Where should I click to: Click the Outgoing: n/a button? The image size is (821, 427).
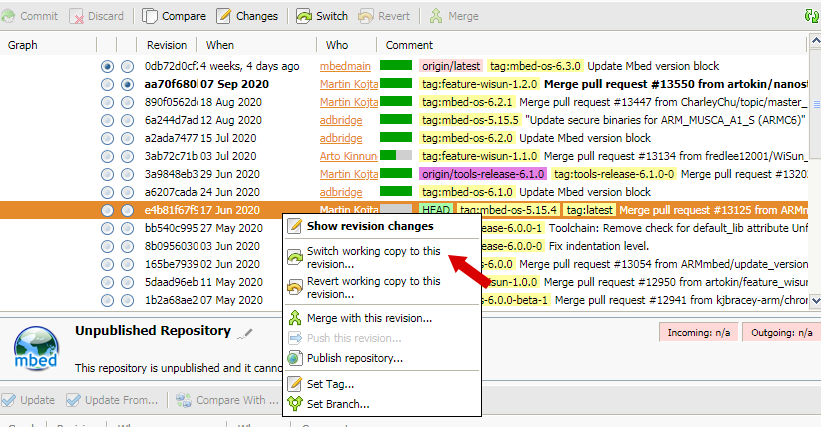[781, 333]
